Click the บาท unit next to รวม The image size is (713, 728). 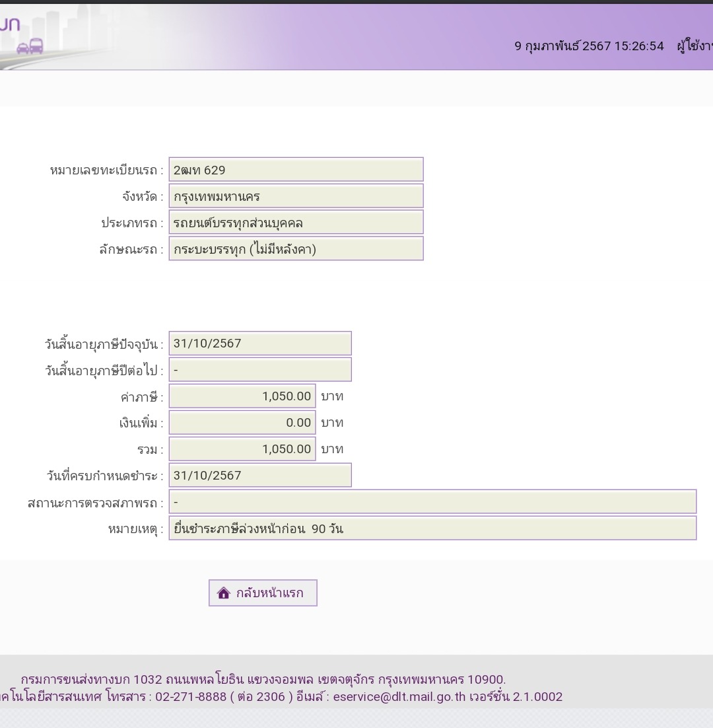tap(332, 449)
